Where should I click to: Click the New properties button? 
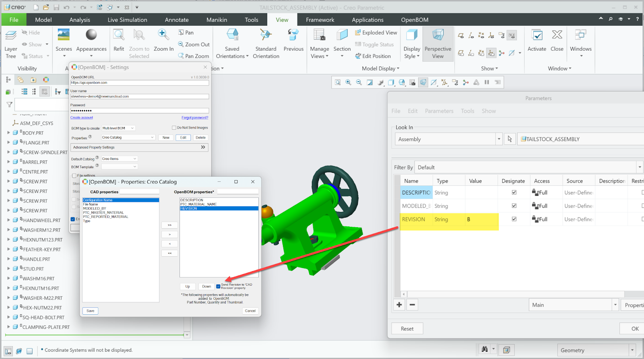pyautogui.click(x=166, y=138)
